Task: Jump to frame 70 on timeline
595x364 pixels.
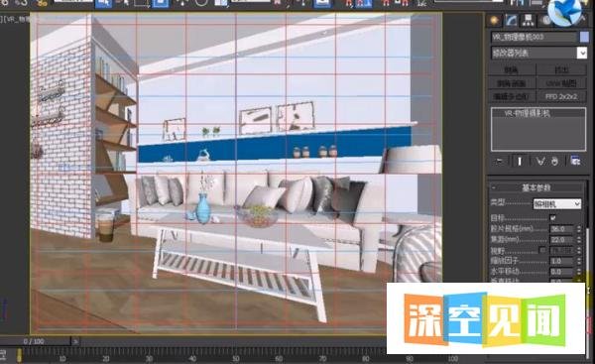Action: point(322,358)
